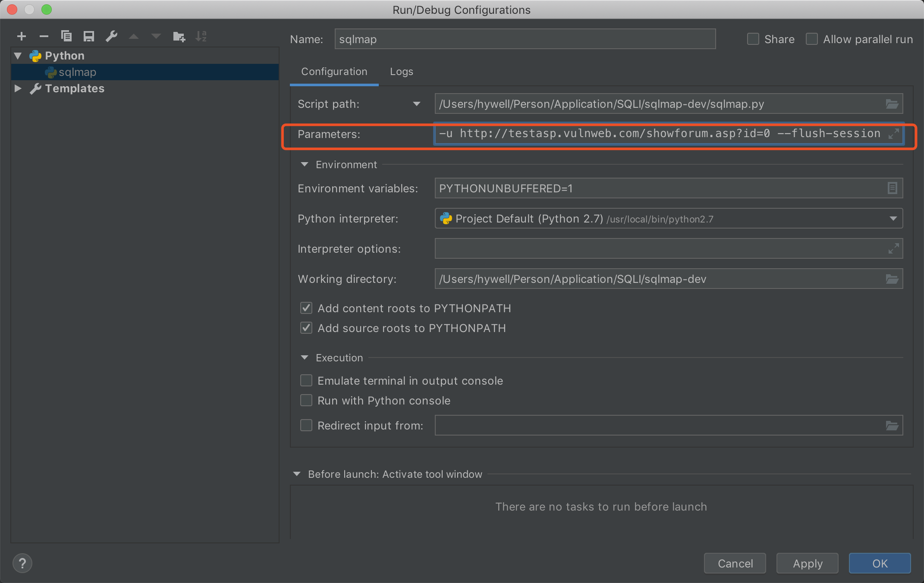The height and width of the screenshot is (583, 924).
Task: Expand the Templates tree node
Action: [18, 88]
